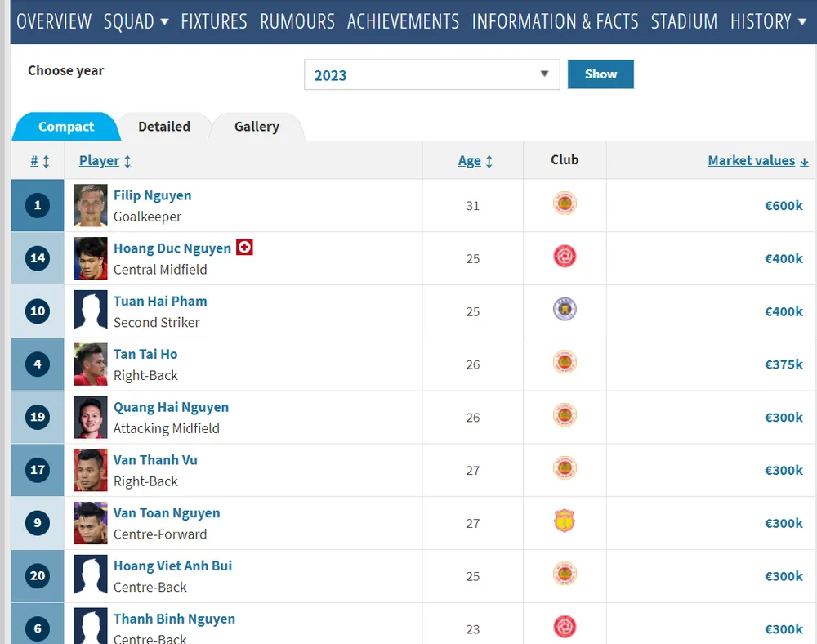Click Filip Nguyen's club crest icon

click(x=565, y=203)
